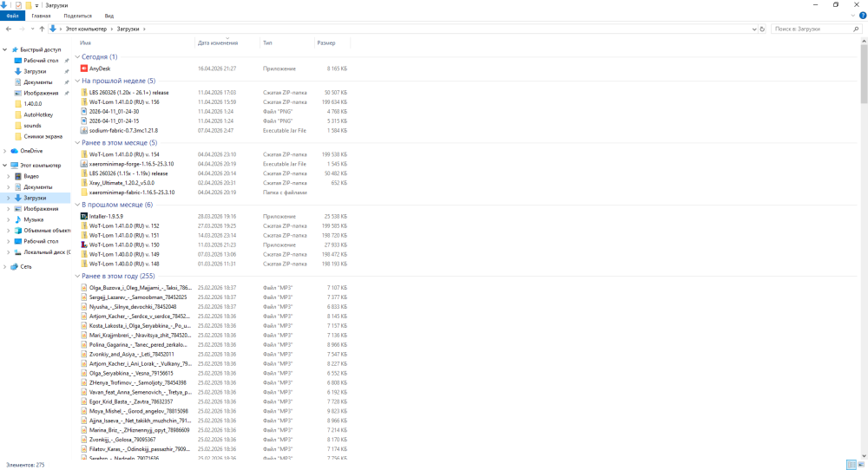Click Этот компьютер in the address breadcrumb
Screen dimensions: 868x470
click(86, 29)
